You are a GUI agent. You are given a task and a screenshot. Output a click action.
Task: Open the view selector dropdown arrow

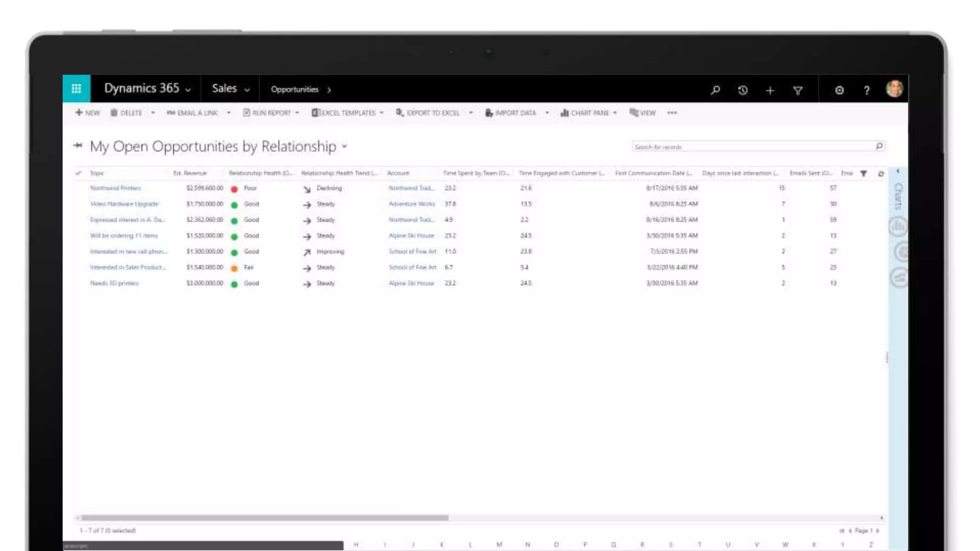click(x=345, y=147)
